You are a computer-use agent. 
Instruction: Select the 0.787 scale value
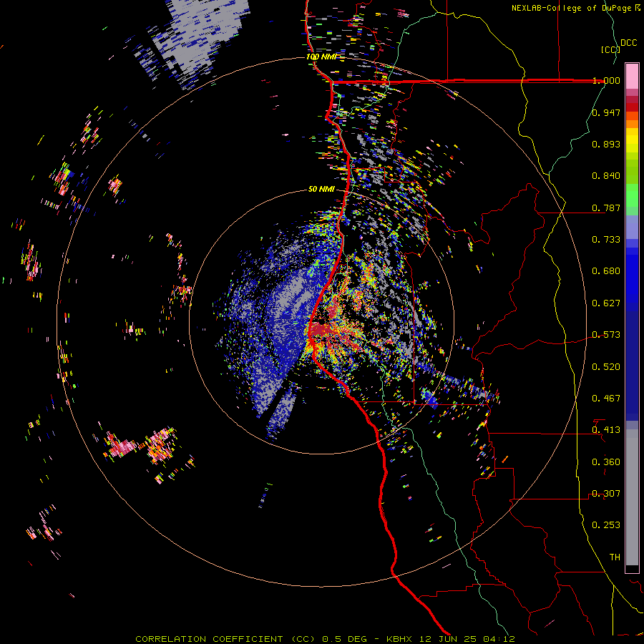click(x=606, y=208)
